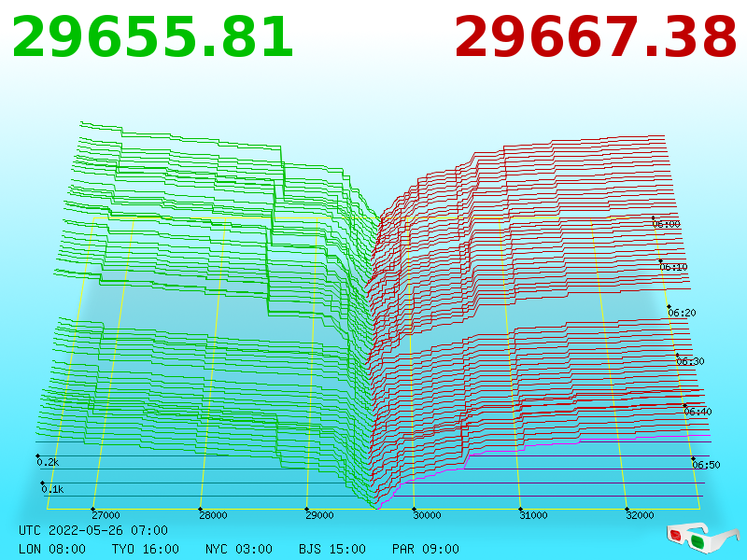This screenshot has height=560, width=747.
Task: Click the PAR 09:00 clock
Action: [426, 549]
